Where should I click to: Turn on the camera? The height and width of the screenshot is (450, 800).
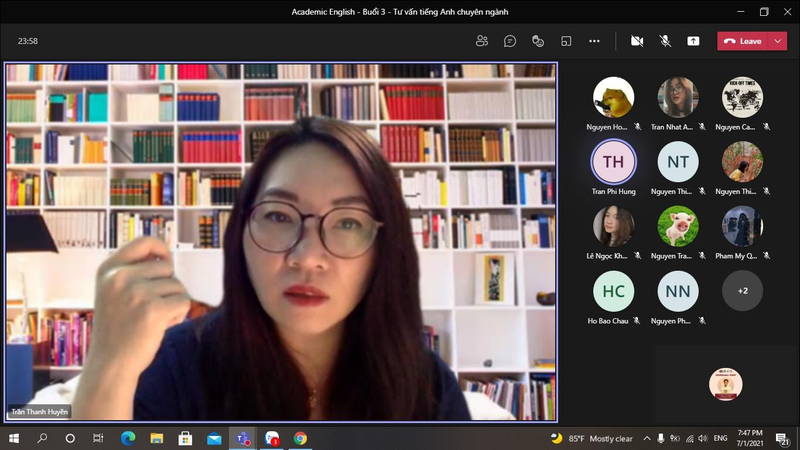pyautogui.click(x=637, y=41)
